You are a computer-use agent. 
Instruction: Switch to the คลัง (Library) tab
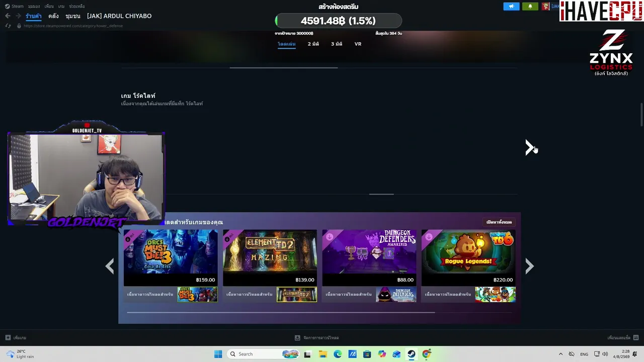53,16
